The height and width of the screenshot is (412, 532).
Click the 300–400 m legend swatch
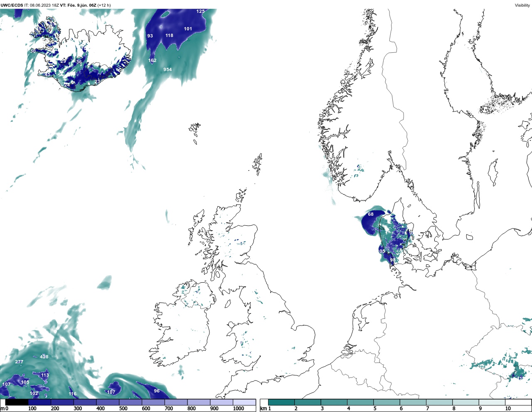pyautogui.click(x=85, y=402)
